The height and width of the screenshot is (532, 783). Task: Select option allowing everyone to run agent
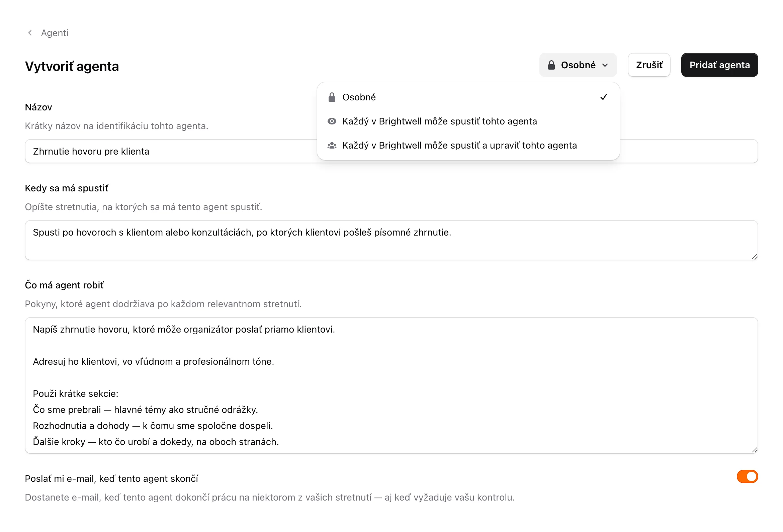tap(468, 121)
